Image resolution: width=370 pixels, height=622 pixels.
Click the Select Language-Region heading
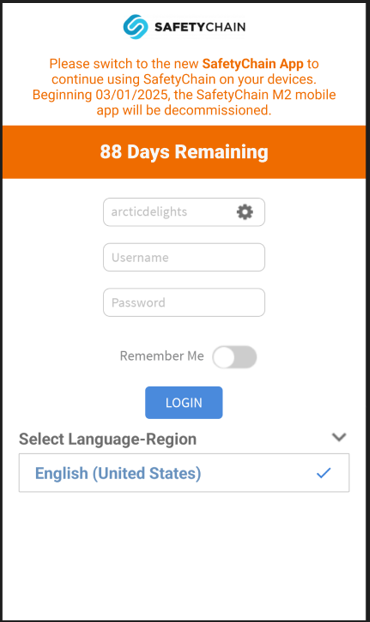pos(108,439)
